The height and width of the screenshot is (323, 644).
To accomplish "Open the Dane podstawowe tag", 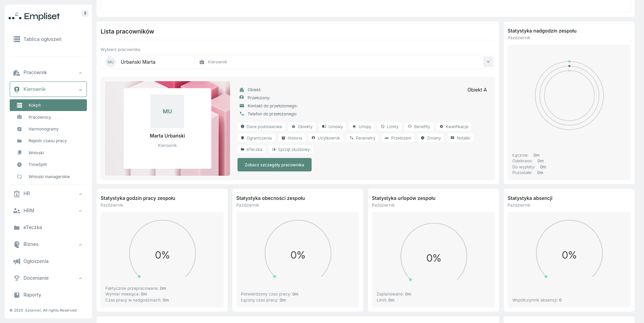I will coord(261,127).
